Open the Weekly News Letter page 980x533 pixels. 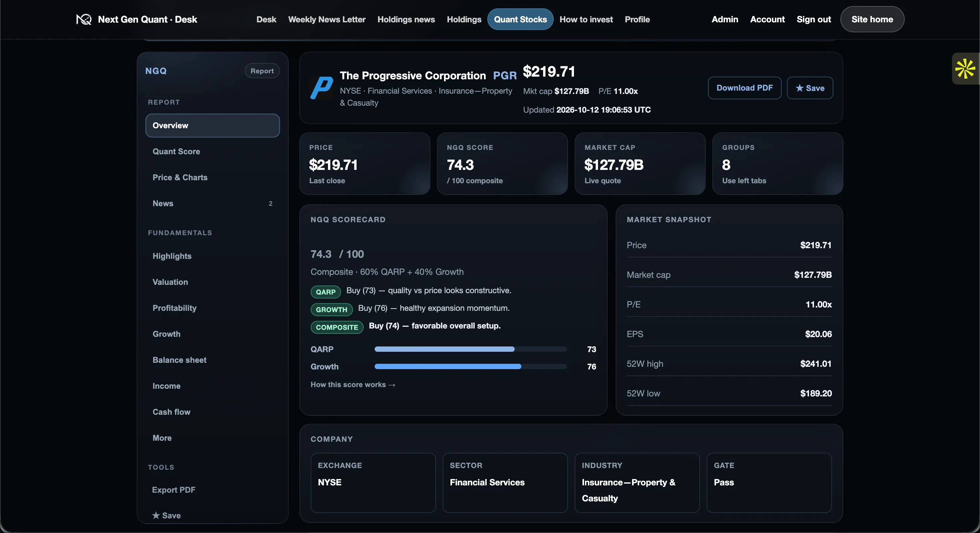(326, 19)
